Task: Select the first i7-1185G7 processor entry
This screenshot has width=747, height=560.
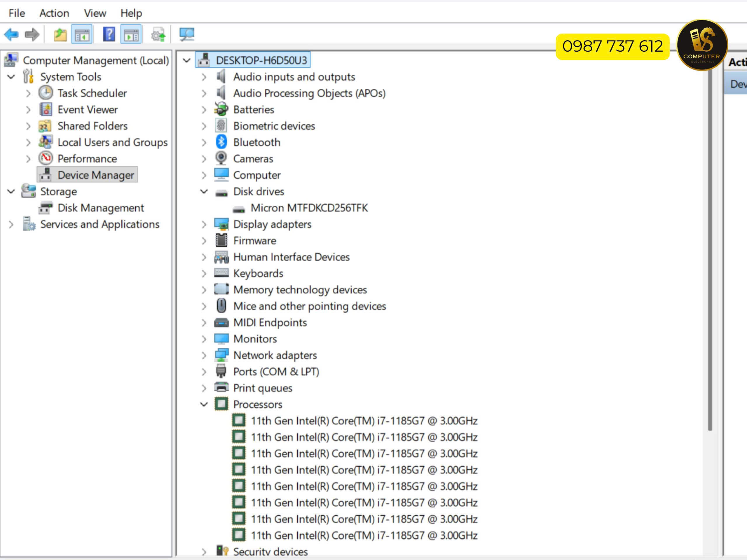Action: click(x=364, y=421)
